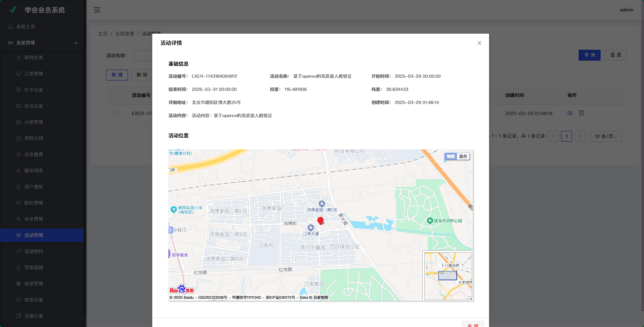This screenshot has height=327, width=644.
Task: Open 研究任务 menu item
Action: coord(42,58)
